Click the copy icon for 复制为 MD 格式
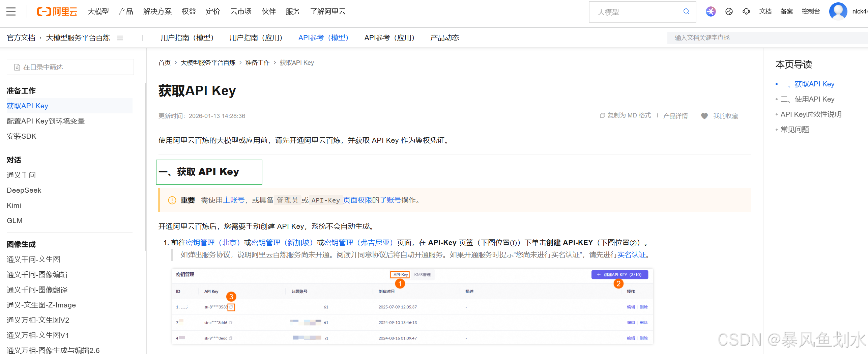 (x=603, y=115)
